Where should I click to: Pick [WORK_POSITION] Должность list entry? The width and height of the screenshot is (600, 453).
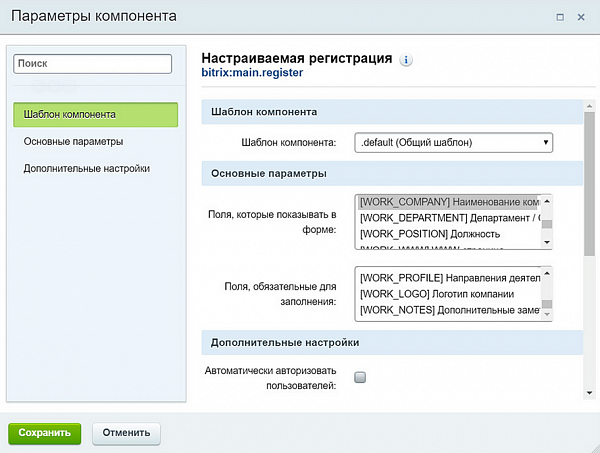447,233
